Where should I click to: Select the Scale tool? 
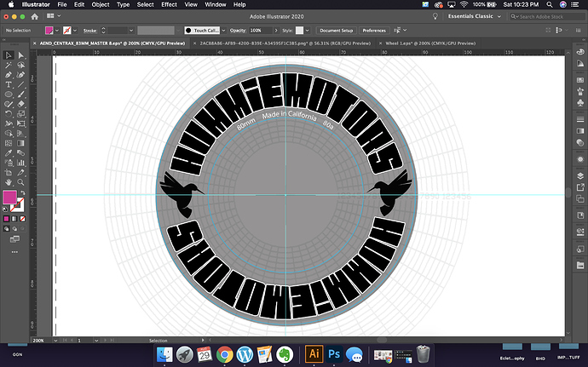(21, 114)
